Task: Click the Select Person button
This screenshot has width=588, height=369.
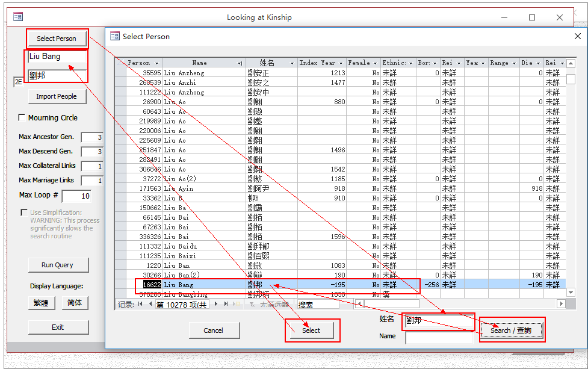Action: pos(57,39)
